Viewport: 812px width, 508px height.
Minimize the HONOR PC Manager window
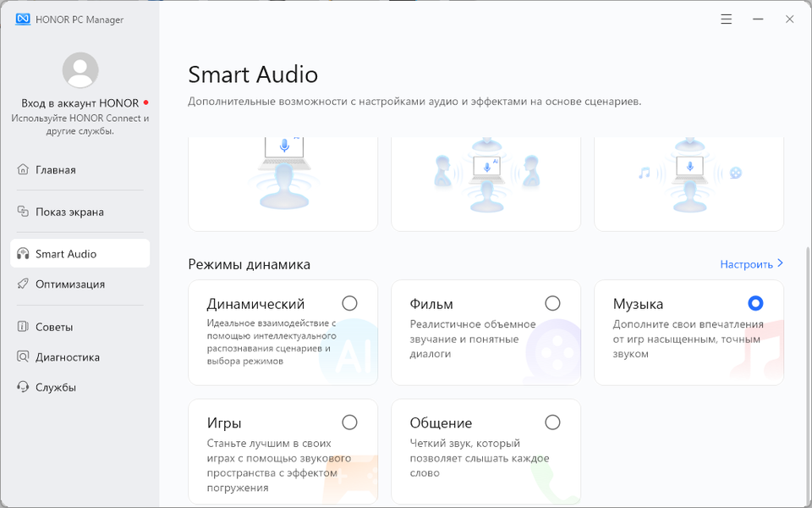758,19
